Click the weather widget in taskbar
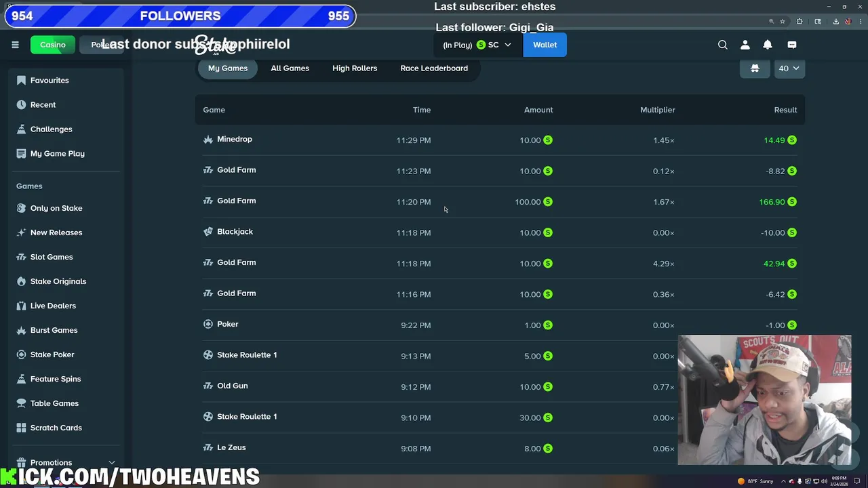 tap(755, 481)
